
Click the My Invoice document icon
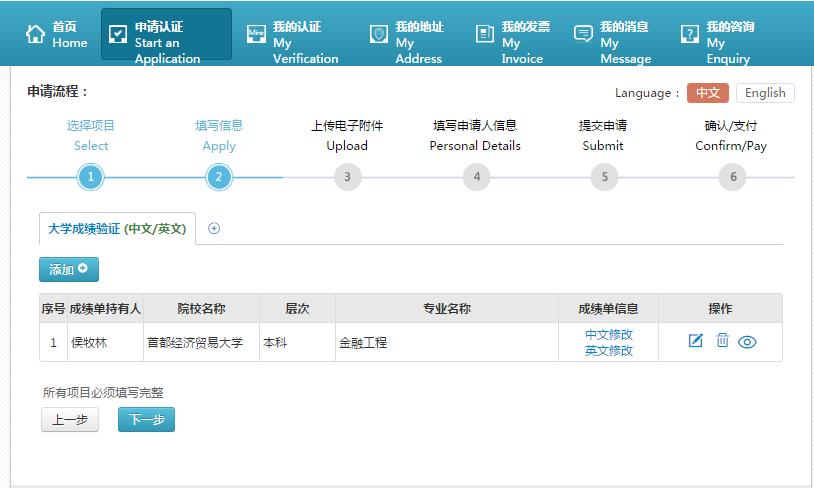(484, 34)
